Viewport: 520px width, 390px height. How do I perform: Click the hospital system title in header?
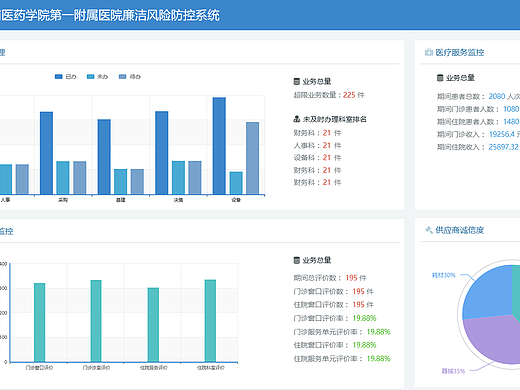click(x=110, y=15)
